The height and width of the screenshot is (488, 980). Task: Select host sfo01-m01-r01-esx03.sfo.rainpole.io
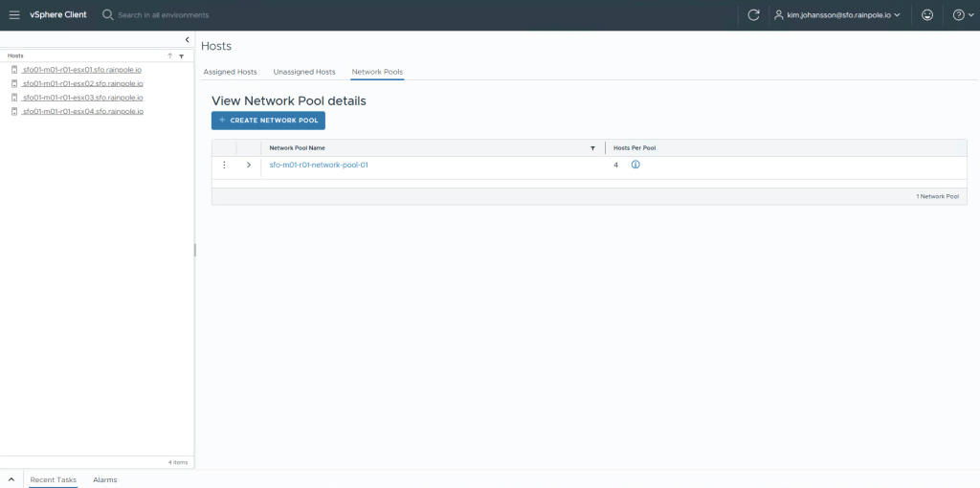click(x=81, y=98)
